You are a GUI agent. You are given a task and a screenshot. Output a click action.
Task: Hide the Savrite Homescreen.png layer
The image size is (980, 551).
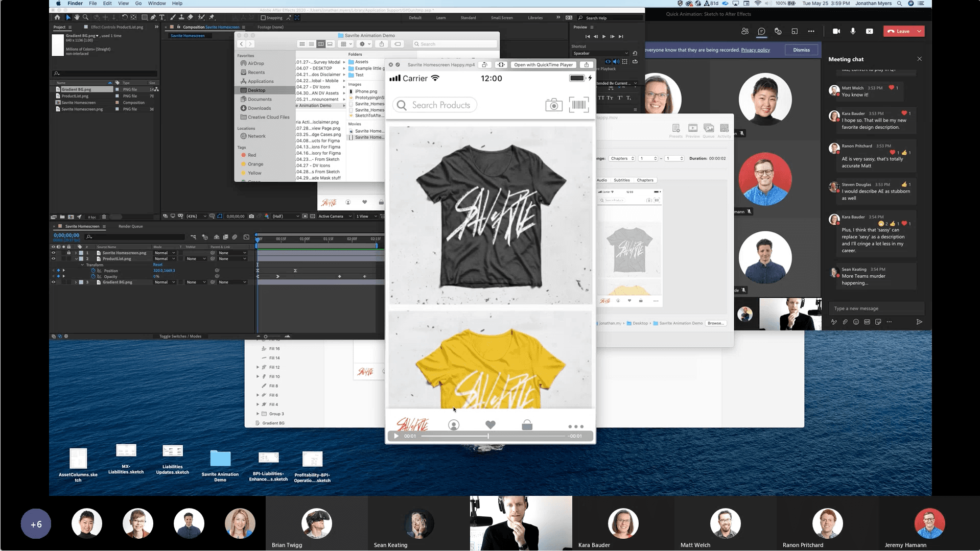[53, 253]
